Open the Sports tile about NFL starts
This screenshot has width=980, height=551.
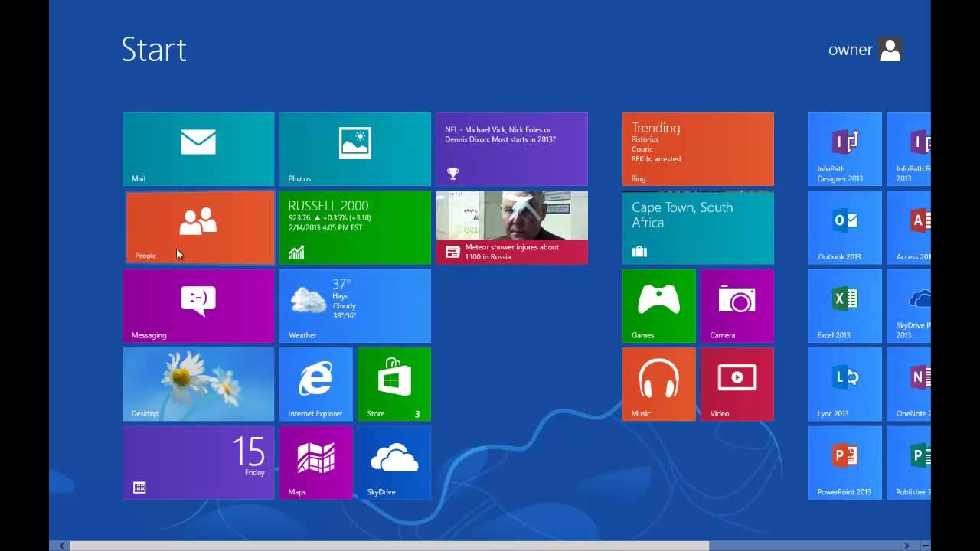coord(511,149)
